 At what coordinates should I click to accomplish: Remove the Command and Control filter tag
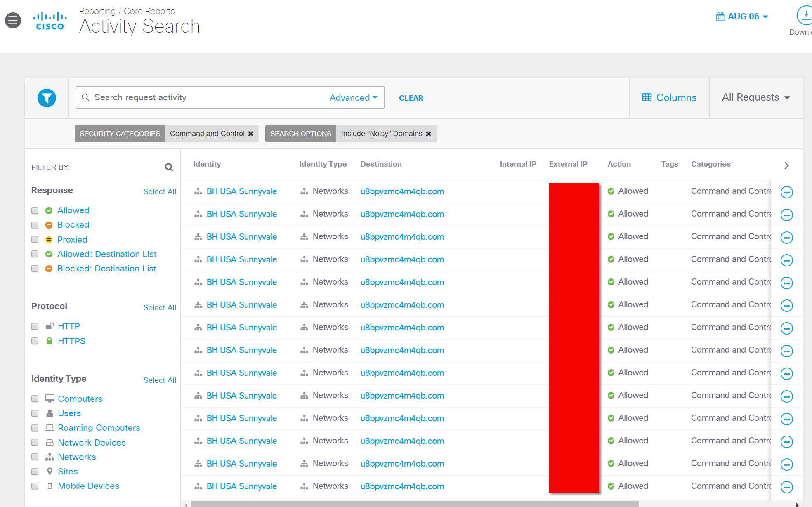250,134
